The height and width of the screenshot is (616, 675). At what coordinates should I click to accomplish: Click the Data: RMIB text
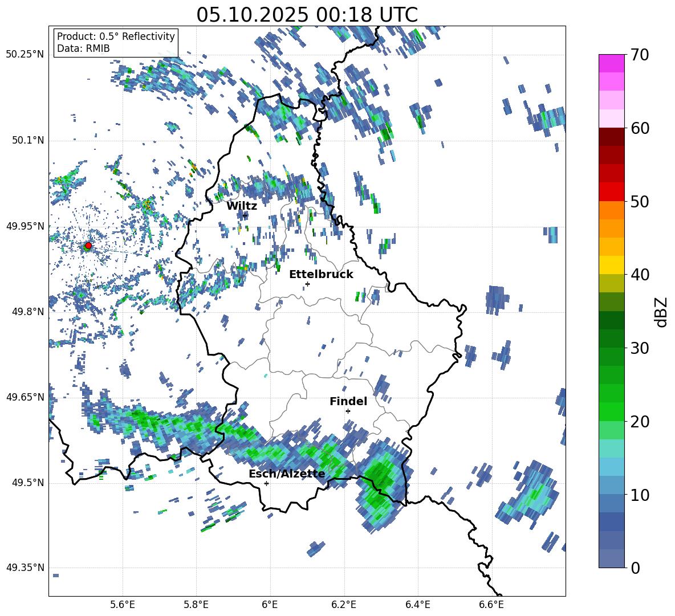tap(83, 48)
